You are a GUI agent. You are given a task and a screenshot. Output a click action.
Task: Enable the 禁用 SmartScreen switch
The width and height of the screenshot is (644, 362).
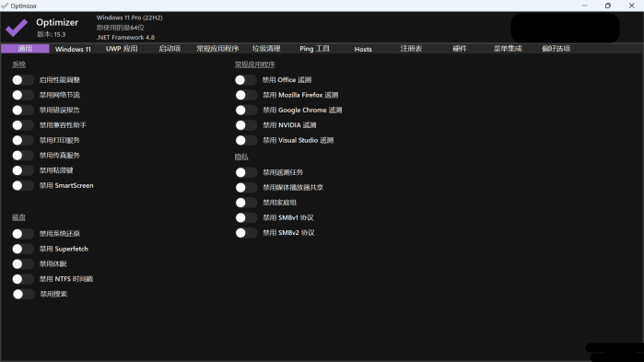(23, 185)
